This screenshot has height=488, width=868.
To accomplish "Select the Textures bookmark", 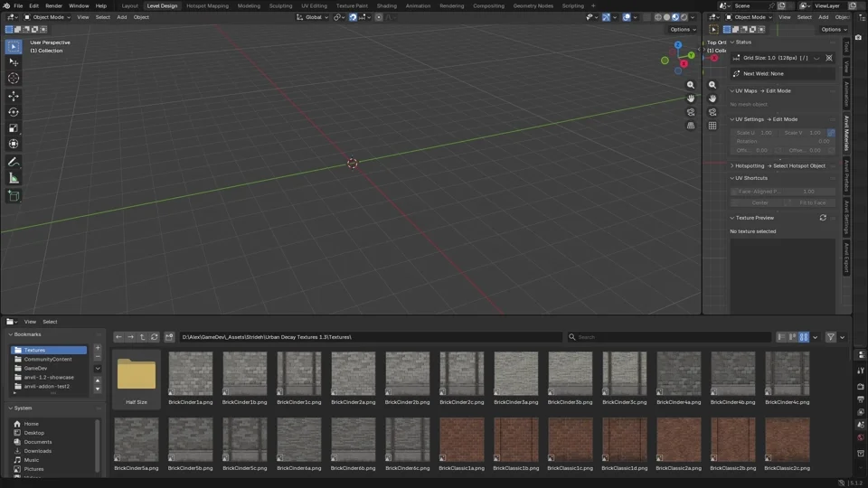I will [x=49, y=351].
